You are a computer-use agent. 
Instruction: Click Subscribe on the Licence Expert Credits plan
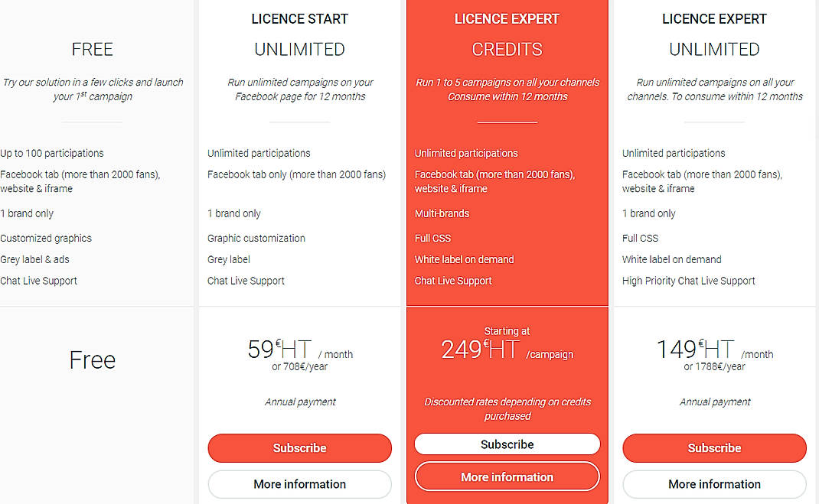point(507,444)
